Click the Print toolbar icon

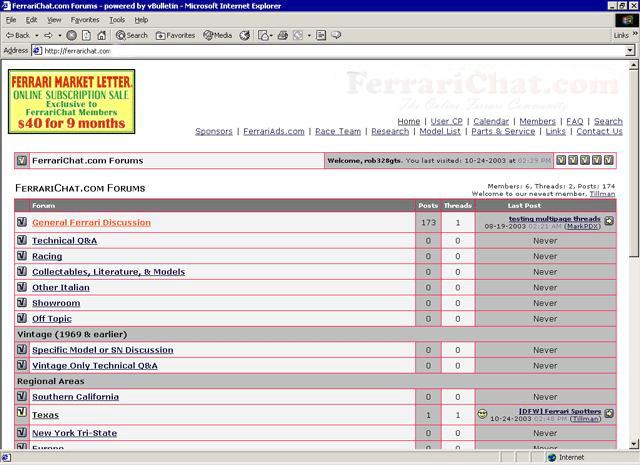[282, 36]
